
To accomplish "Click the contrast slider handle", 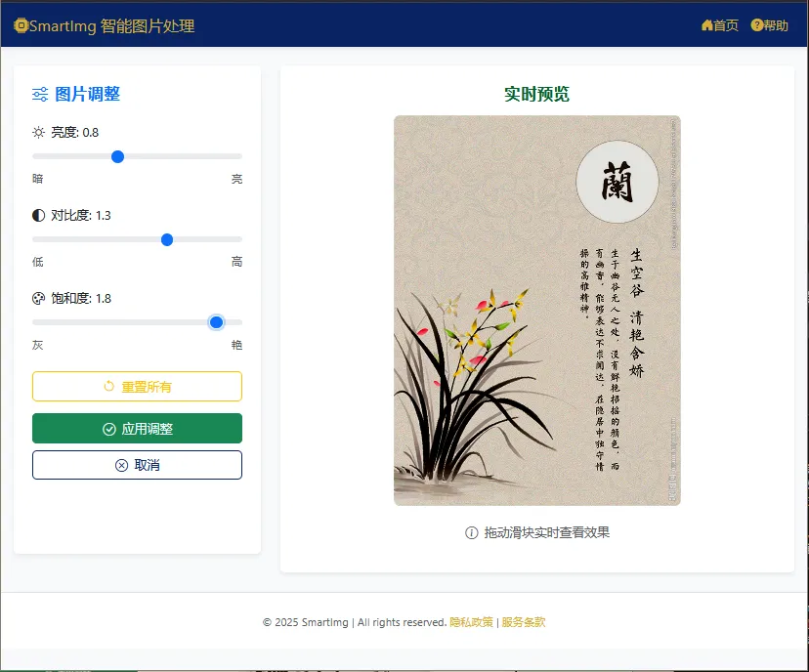I will [x=167, y=240].
